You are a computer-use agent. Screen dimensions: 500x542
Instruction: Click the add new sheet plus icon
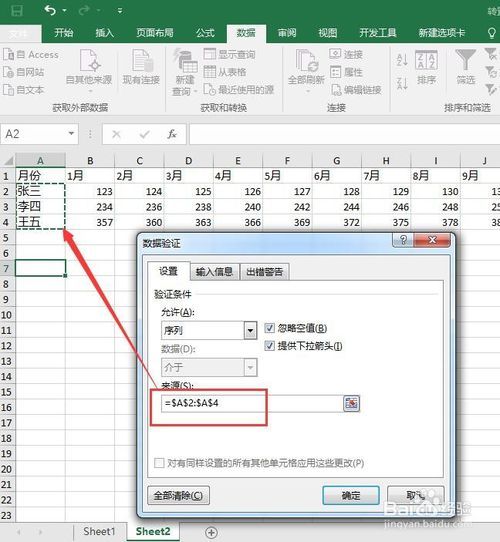pyautogui.click(x=211, y=532)
